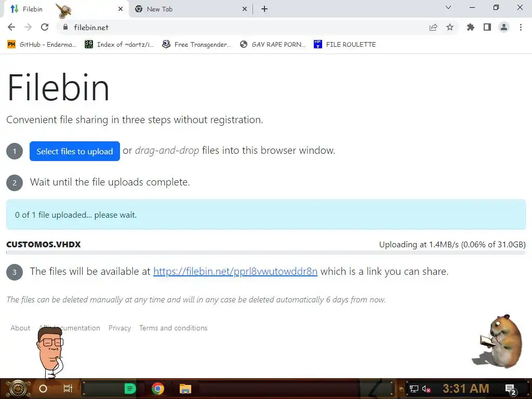Share this page icon in address bar
Viewport: 532px width, 399px height.
coord(433,27)
